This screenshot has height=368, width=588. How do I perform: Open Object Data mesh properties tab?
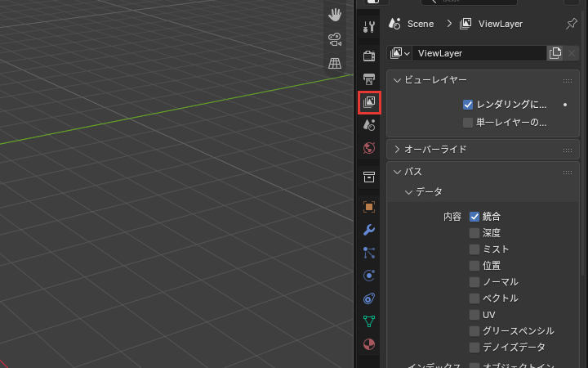(369, 321)
